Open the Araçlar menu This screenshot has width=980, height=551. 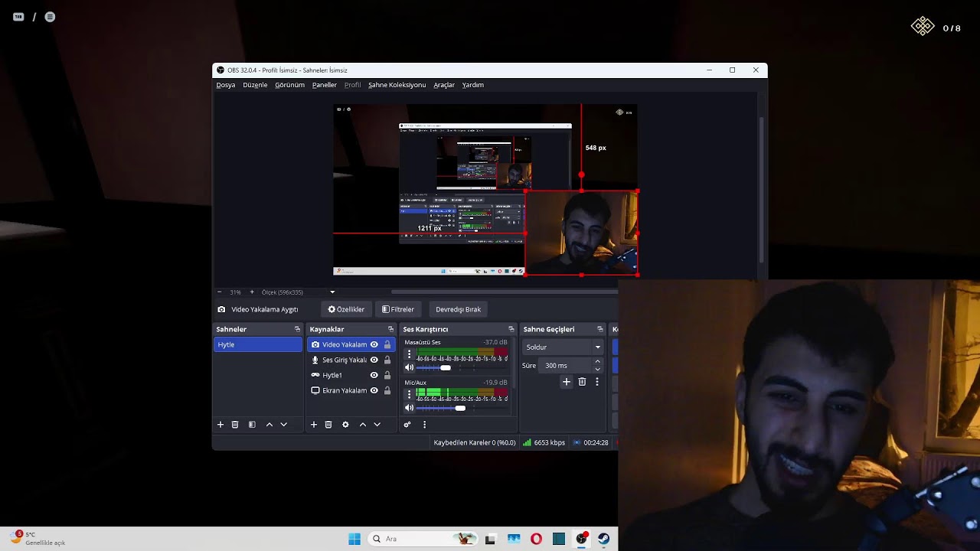(x=444, y=85)
